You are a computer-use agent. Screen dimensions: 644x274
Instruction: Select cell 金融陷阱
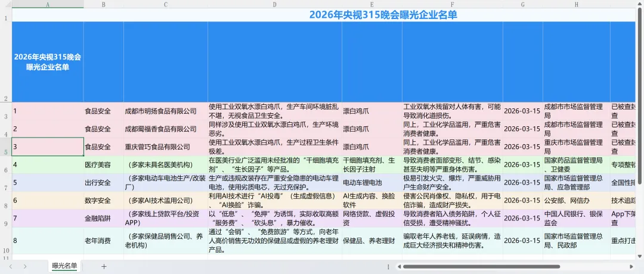[104, 218]
